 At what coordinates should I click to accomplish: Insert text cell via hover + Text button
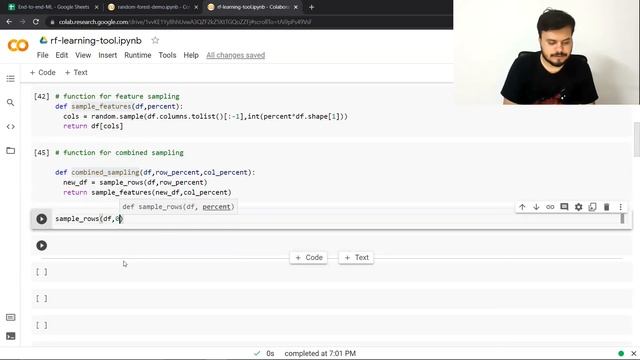pos(356,258)
